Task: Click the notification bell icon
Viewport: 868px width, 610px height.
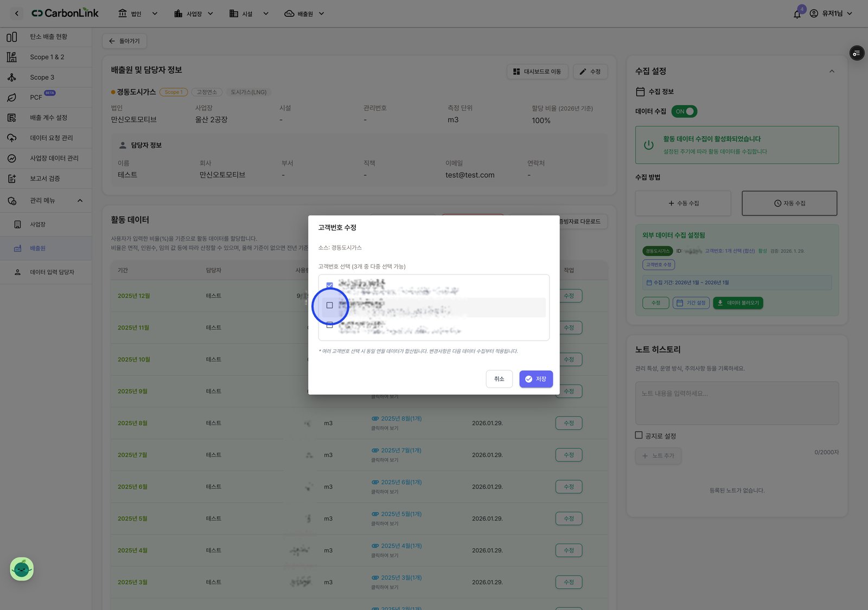Action: 797,14
